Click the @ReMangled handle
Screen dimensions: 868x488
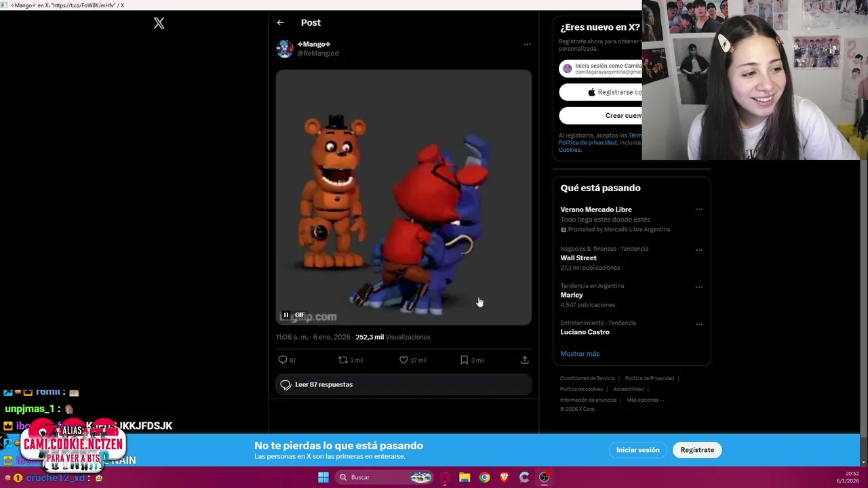coord(318,53)
